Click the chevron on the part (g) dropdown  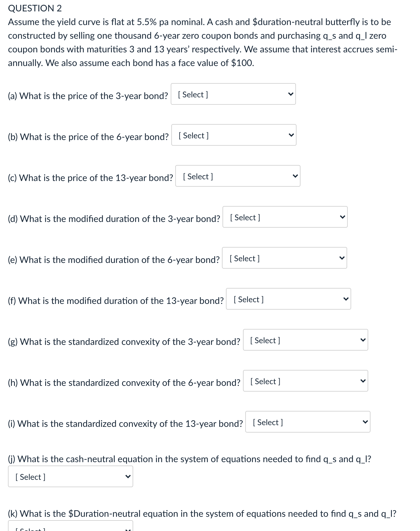pyautogui.click(x=363, y=340)
